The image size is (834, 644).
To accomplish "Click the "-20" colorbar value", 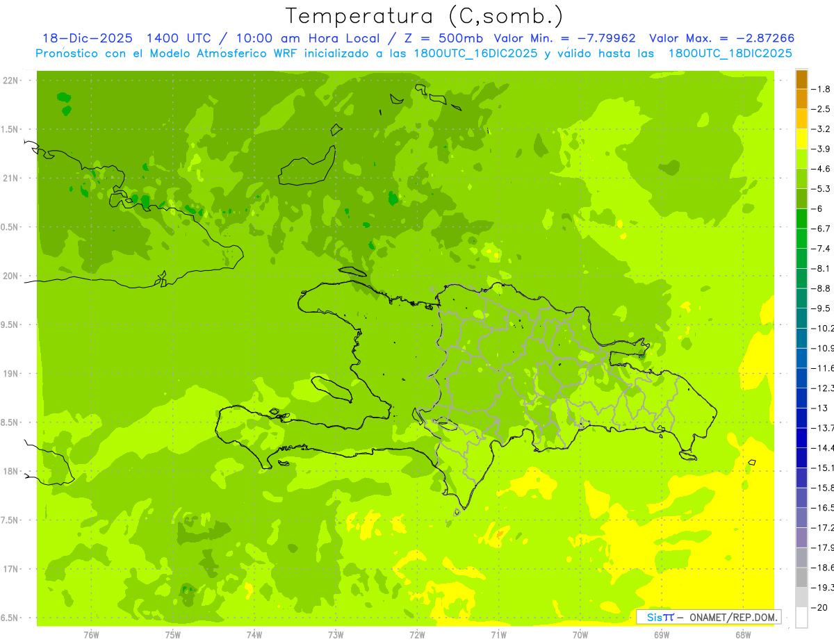I will pos(820,607).
